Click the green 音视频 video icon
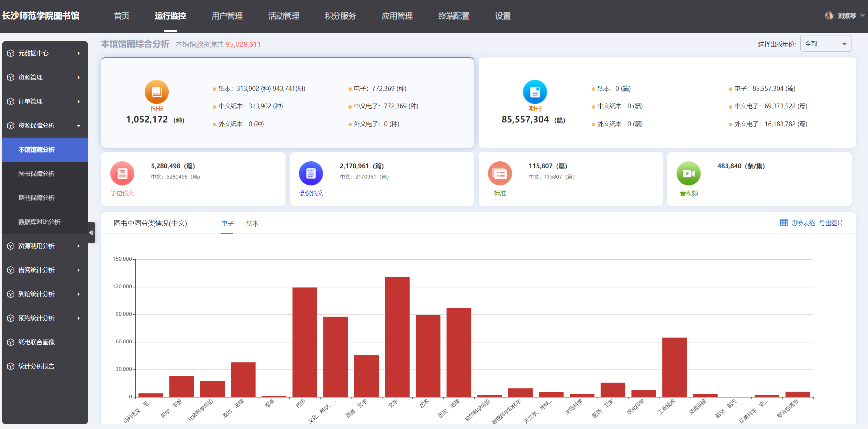The height and width of the screenshot is (429, 868). tap(688, 173)
